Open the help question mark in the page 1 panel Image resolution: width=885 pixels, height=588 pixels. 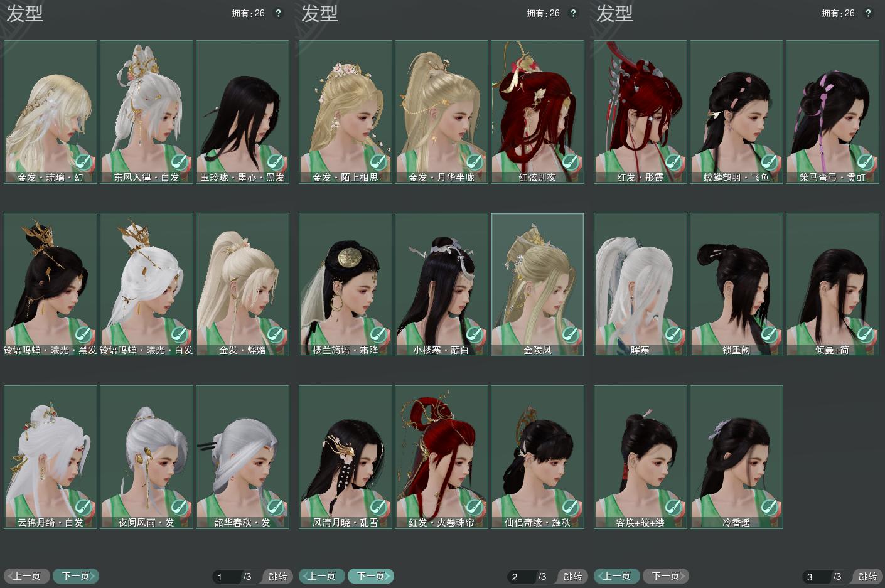(279, 13)
